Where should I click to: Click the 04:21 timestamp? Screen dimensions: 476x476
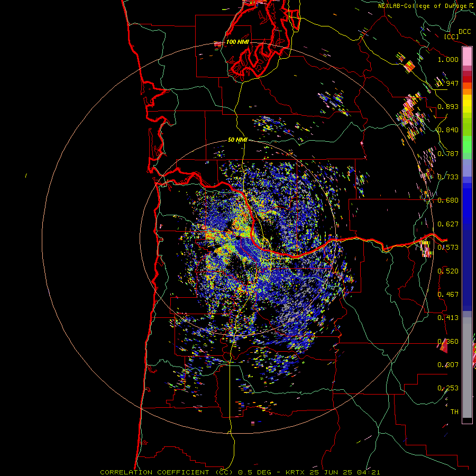pos(369,472)
